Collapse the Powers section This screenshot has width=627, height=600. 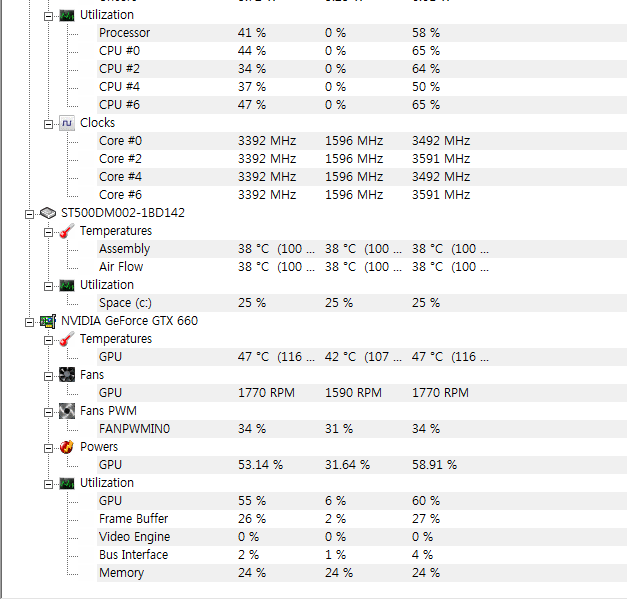tap(48, 448)
